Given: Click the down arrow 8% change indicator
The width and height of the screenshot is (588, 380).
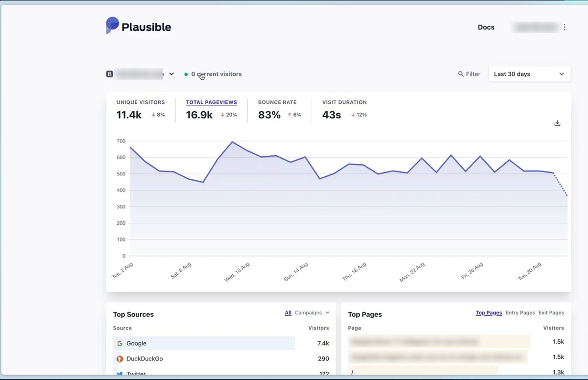Looking at the screenshot, I should coord(158,115).
